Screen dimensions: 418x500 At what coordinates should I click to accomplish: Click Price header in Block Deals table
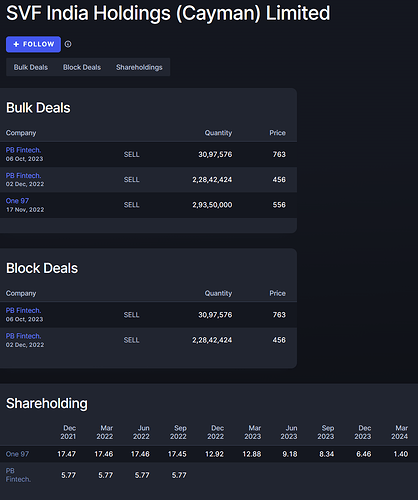[x=277, y=293]
